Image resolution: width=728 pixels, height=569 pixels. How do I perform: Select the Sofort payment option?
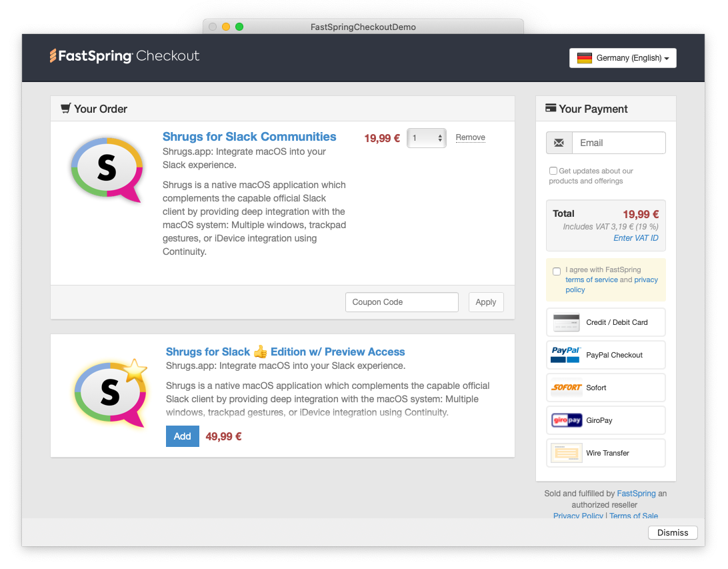click(606, 388)
